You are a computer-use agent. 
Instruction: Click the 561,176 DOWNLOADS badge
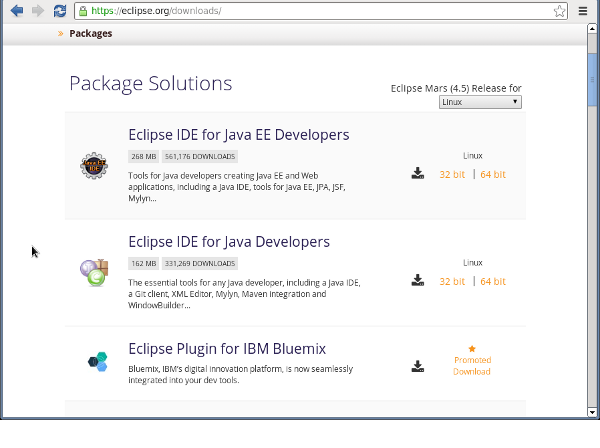click(x=200, y=156)
